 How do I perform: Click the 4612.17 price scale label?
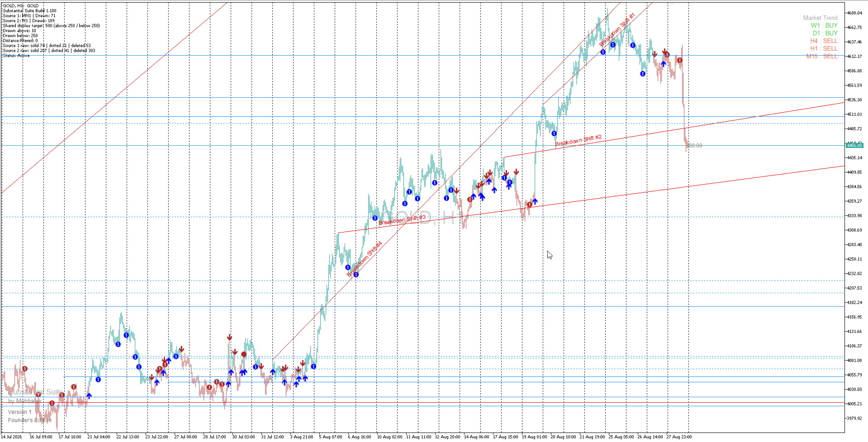coord(854,57)
